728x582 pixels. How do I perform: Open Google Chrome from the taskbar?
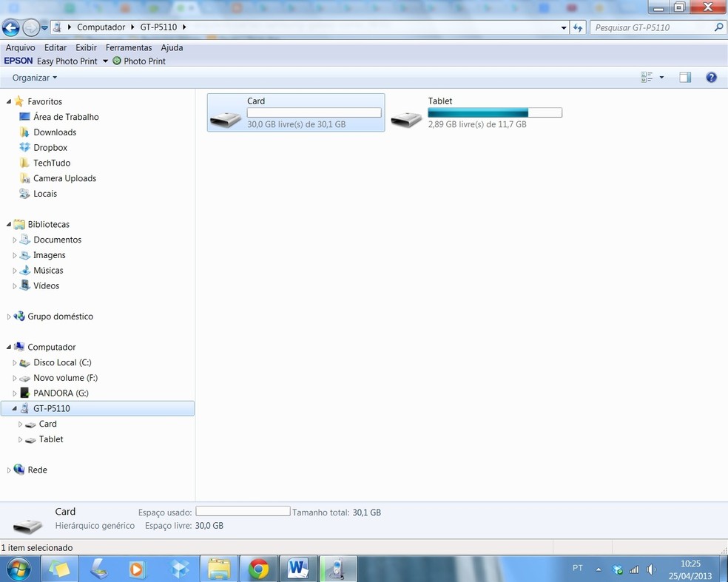[x=259, y=569]
